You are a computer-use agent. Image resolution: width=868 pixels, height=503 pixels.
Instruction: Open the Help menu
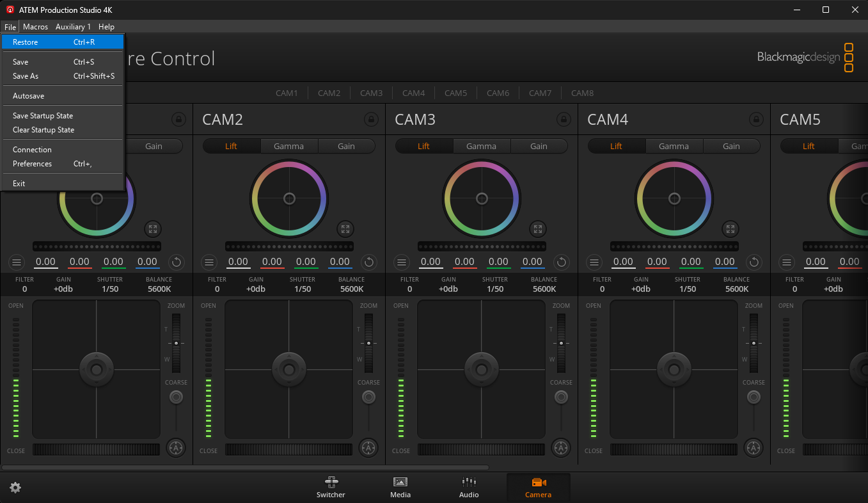(x=106, y=27)
